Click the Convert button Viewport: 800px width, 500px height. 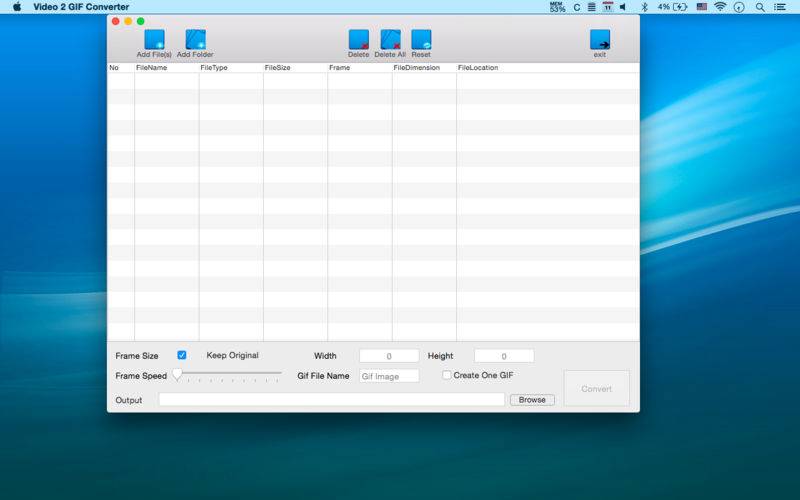point(596,389)
